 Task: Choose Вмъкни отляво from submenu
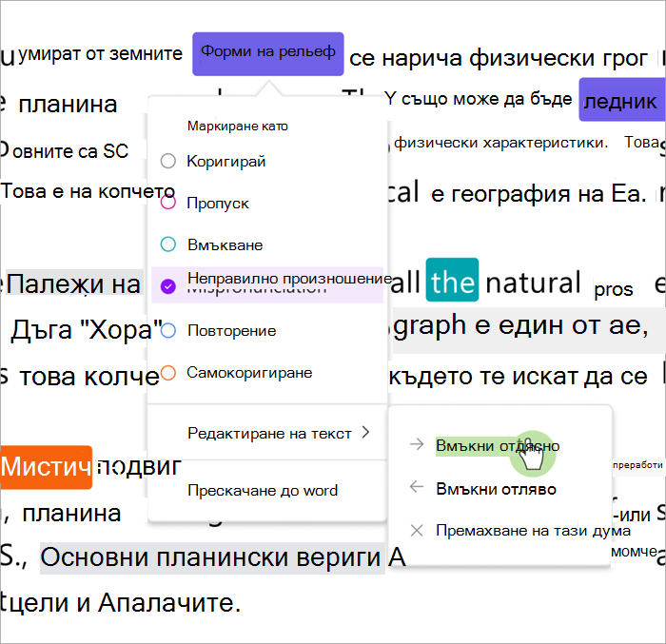(496, 489)
